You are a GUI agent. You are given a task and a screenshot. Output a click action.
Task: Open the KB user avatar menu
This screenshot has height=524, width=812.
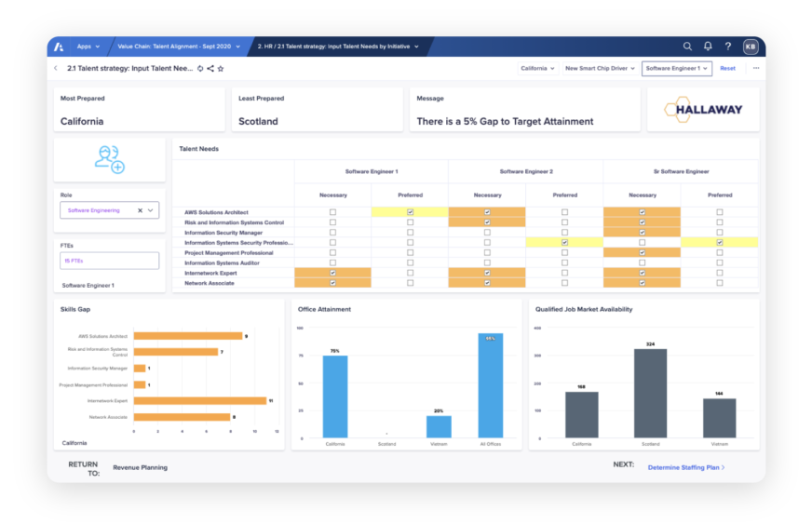point(751,46)
